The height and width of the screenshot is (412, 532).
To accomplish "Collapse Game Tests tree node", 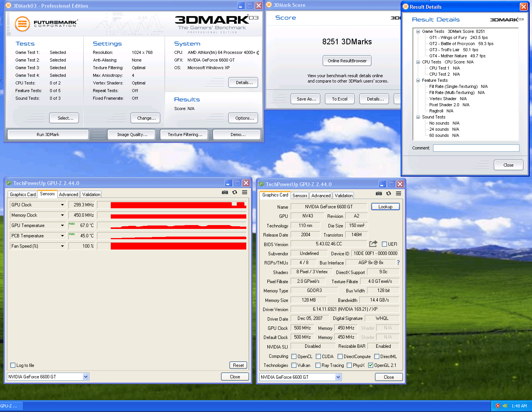I will point(418,31).
